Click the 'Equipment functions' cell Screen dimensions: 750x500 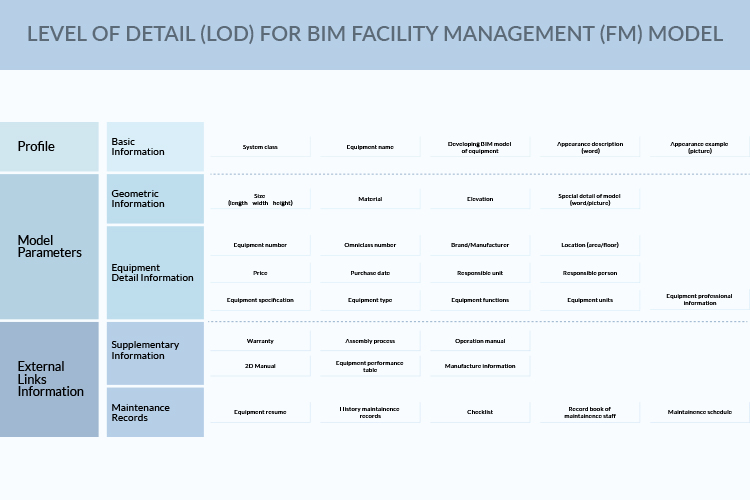pos(480,300)
